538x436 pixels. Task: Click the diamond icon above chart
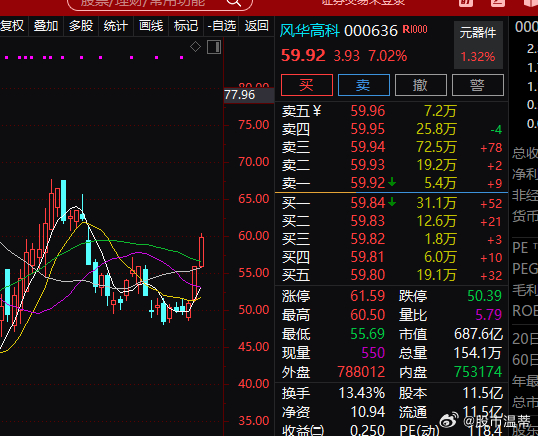[196, 46]
